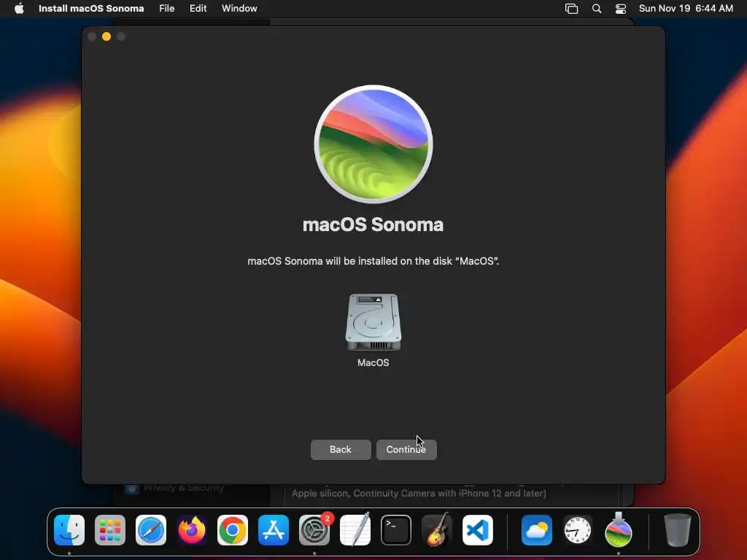Launch Google Chrome from the Dock
Viewport: 747px width, 560px height.
233,530
